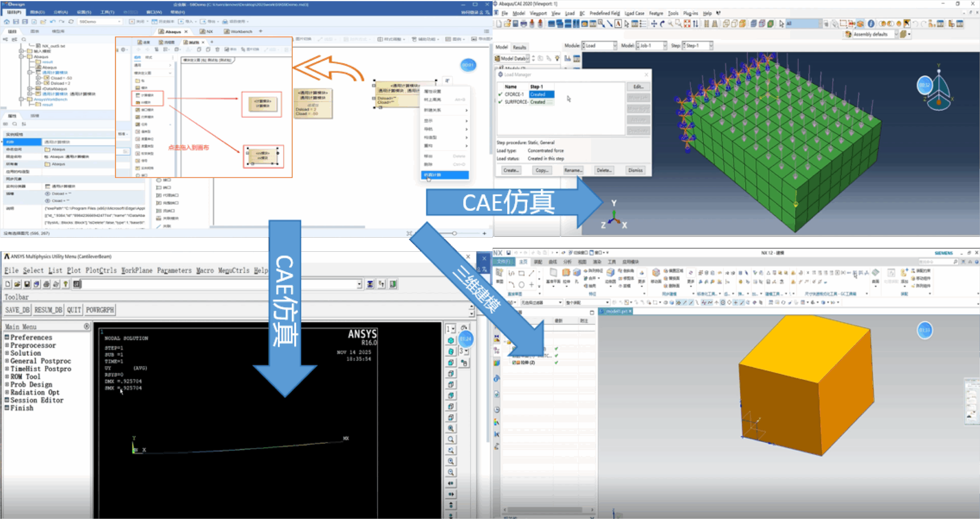Click the ANSYS new file icon
This screenshot has height=519, width=980.
coord(8,284)
